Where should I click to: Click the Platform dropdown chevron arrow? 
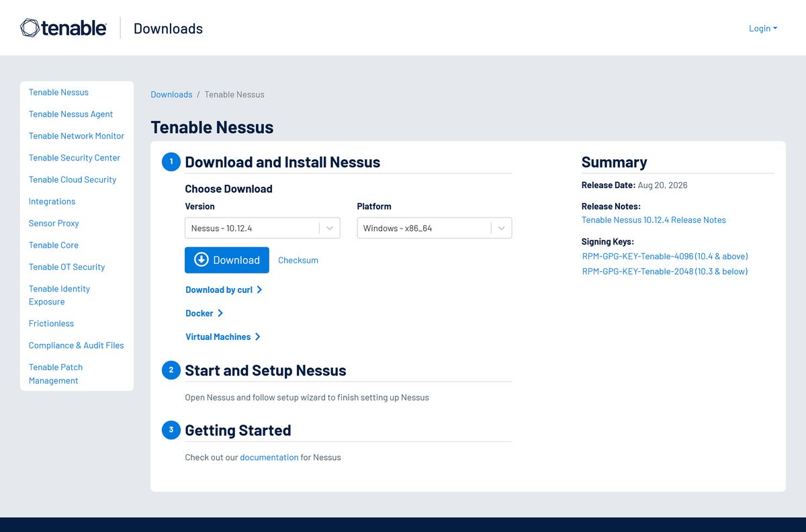(502, 228)
